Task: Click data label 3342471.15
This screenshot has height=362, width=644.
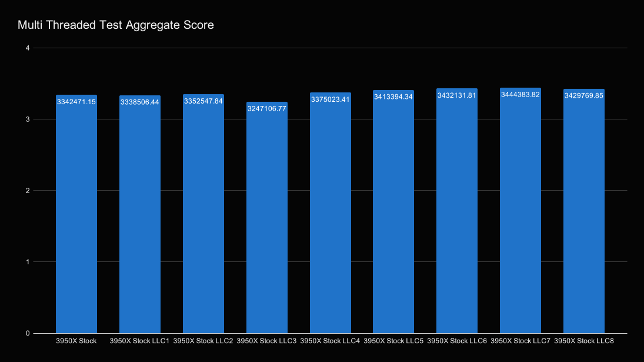Action: (x=76, y=102)
